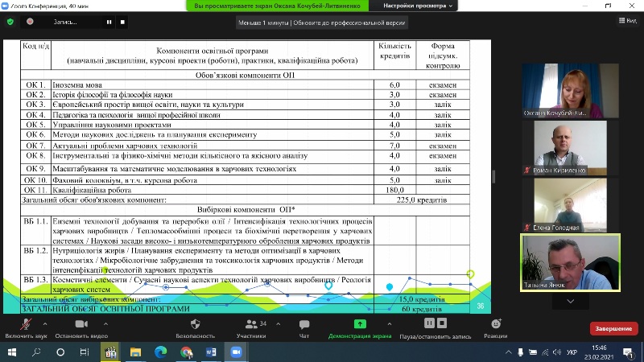The image size is (644, 362).
Task: Stop recording in bottom toolbar
Action: 442,323
